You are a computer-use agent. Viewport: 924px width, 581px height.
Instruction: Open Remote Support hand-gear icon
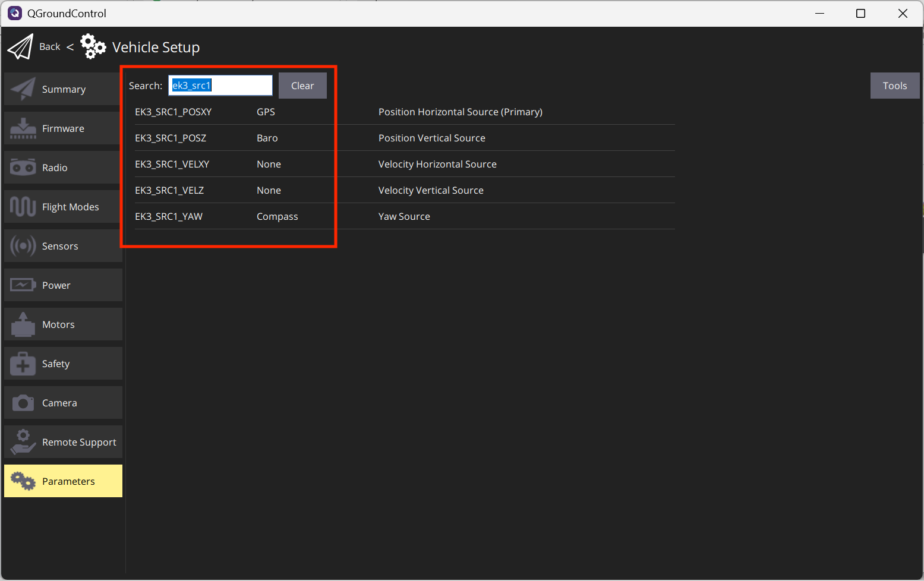23,442
